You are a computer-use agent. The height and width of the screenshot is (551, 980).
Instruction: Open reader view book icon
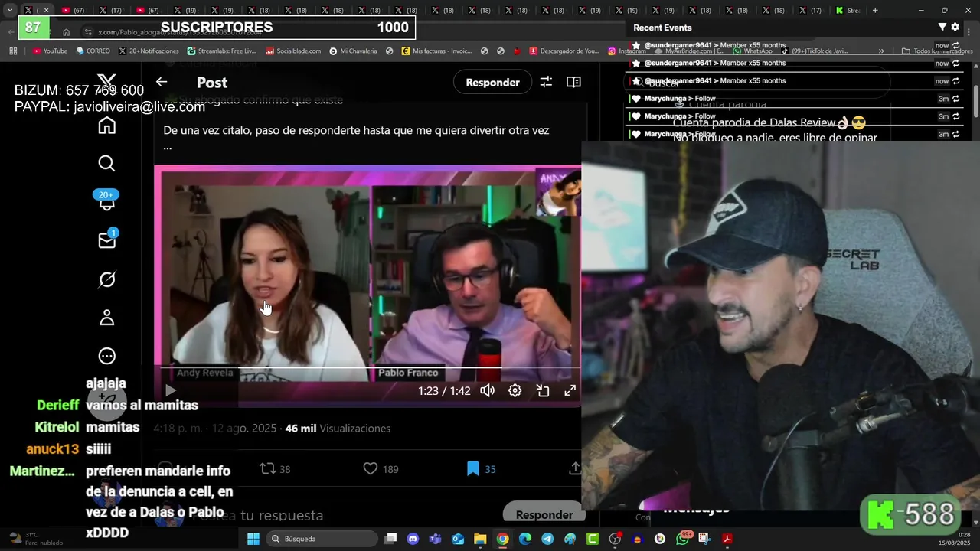[573, 82]
